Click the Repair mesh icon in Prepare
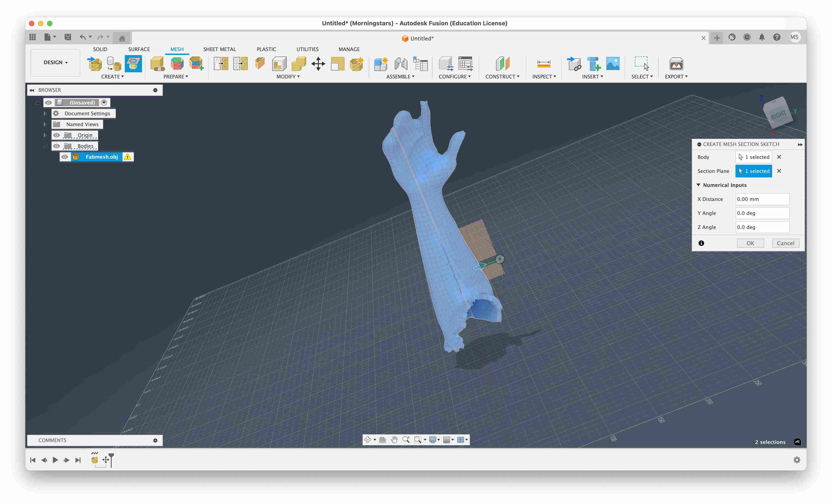This screenshot has width=832, height=504. 157,64
